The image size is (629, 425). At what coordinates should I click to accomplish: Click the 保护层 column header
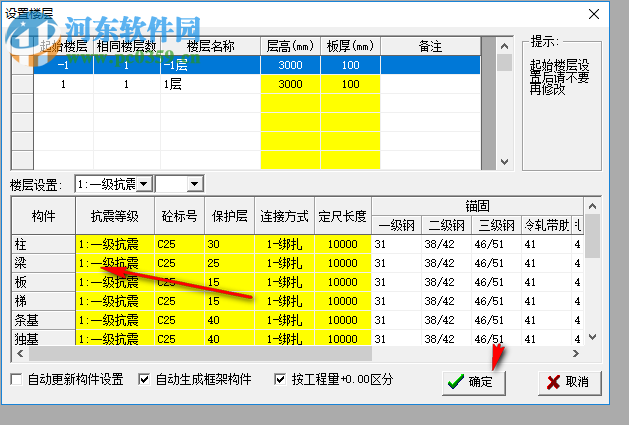pyautogui.click(x=229, y=216)
